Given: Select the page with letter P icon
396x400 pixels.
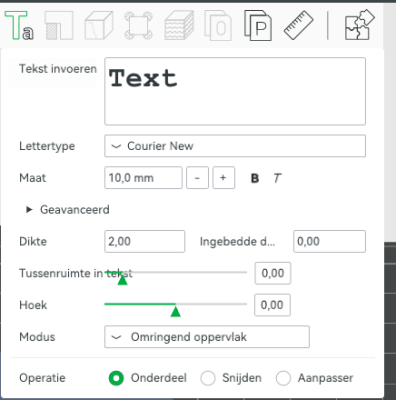Looking at the screenshot, I should point(258,25).
